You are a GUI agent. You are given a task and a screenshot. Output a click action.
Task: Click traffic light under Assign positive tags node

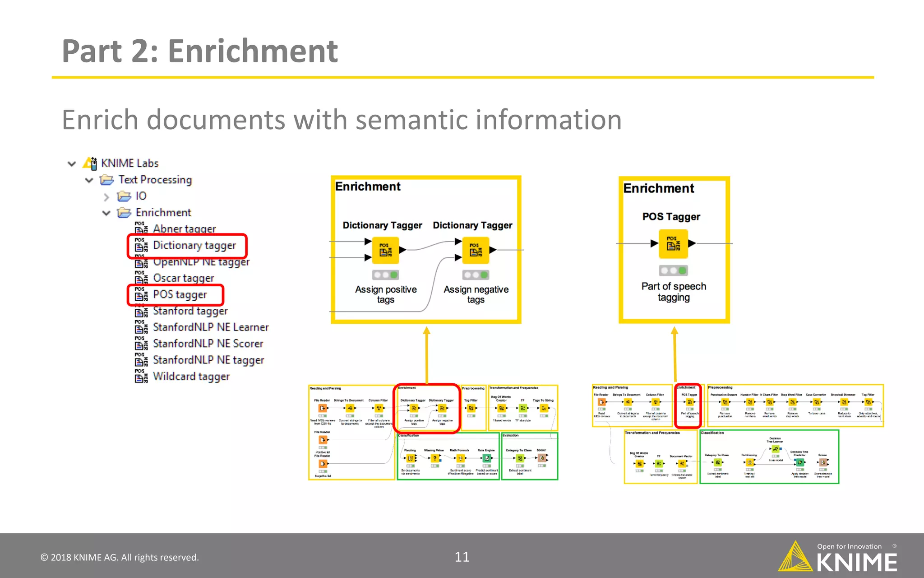click(385, 275)
